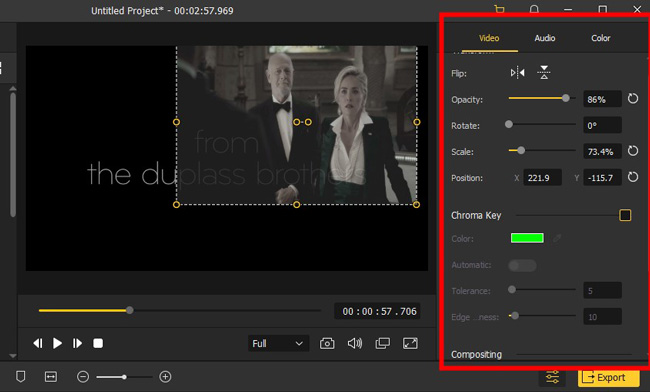Click the overlapping-windows preview icon
The width and height of the screenshot is (650, 392).
[x=382, y=344]
